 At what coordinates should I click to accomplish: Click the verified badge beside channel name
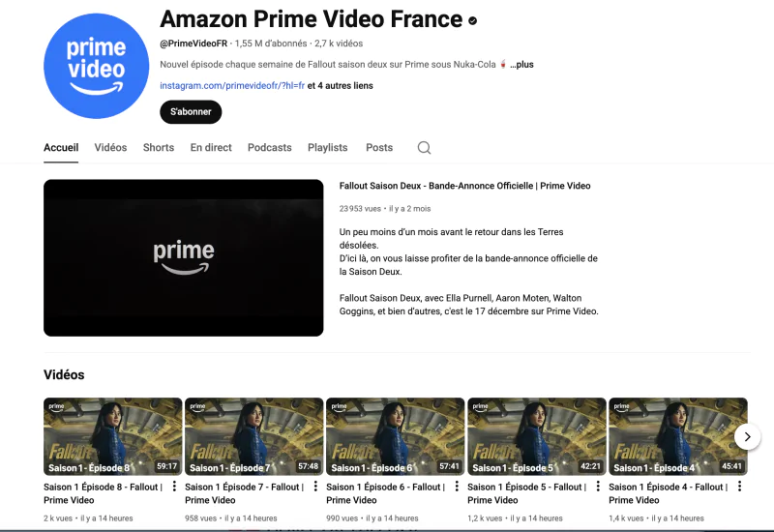point(472,20)
